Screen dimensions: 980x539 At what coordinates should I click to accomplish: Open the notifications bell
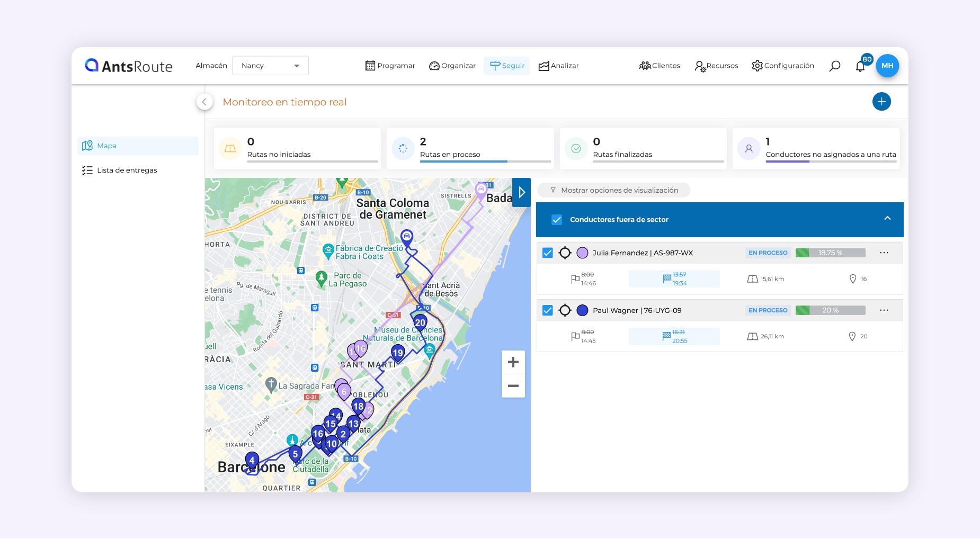860,67
